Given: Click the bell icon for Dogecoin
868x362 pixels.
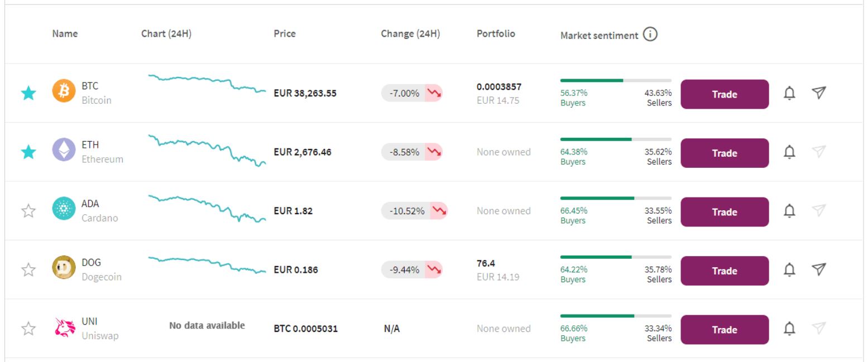Looking at the screenshot, I should 788,271.
